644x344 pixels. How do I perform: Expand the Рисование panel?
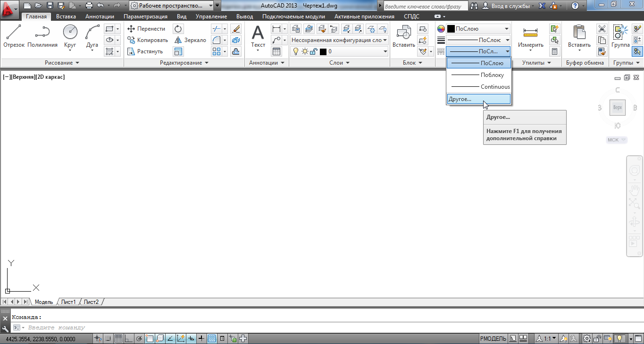[62, 63]
